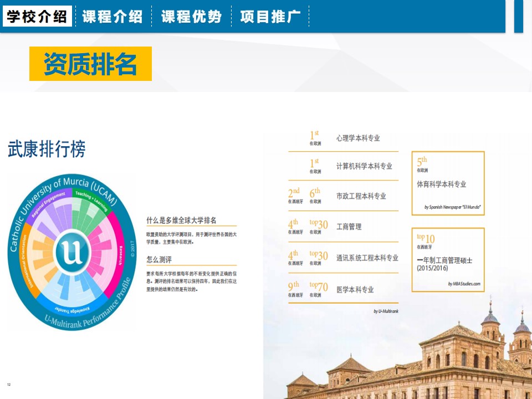Select the 怎么测评 heading
Viewport: 532px width, 399px height.
pyautogui.click(x=159, y=260)
